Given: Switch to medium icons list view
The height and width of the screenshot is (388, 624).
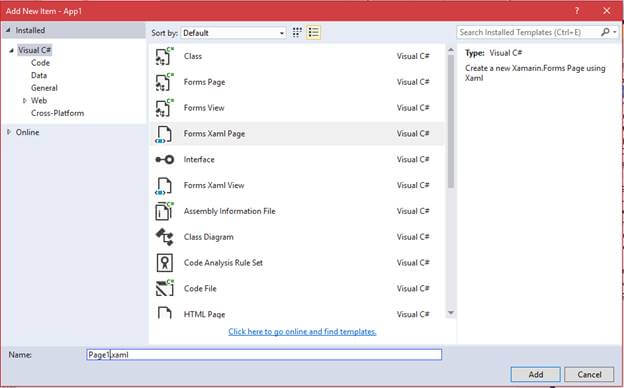Looking at the screenshot, I should coord(313,33).
